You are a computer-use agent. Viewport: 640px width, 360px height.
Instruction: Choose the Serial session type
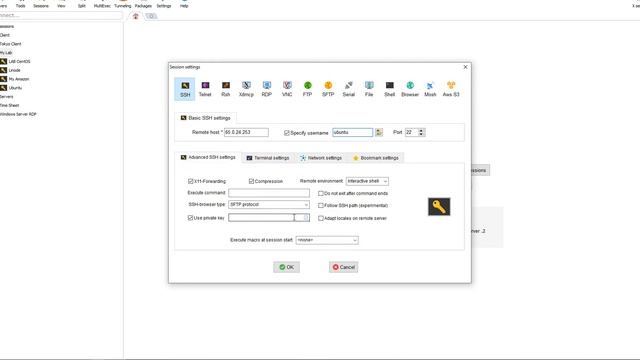(349, 89)
